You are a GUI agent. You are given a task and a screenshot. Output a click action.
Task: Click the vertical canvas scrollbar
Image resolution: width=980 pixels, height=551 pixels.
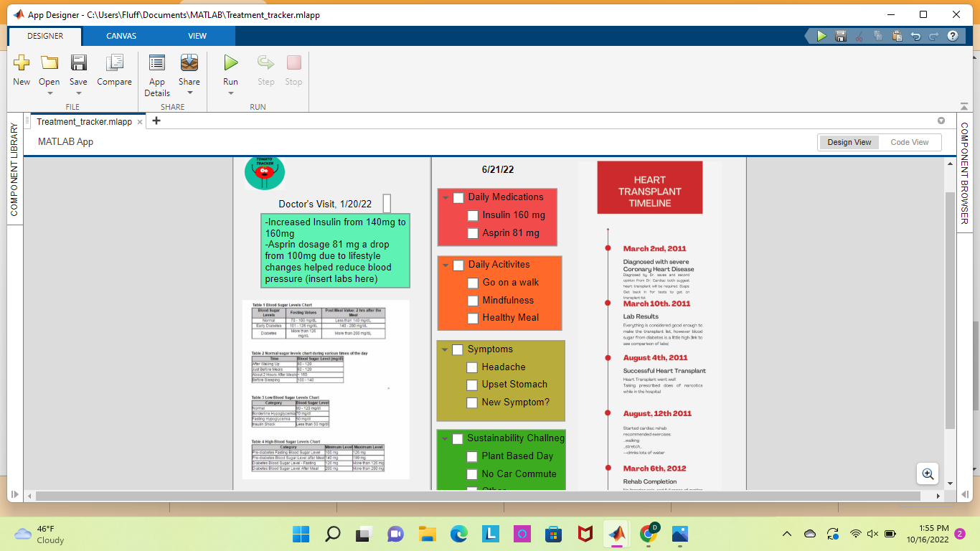[950, 311]
